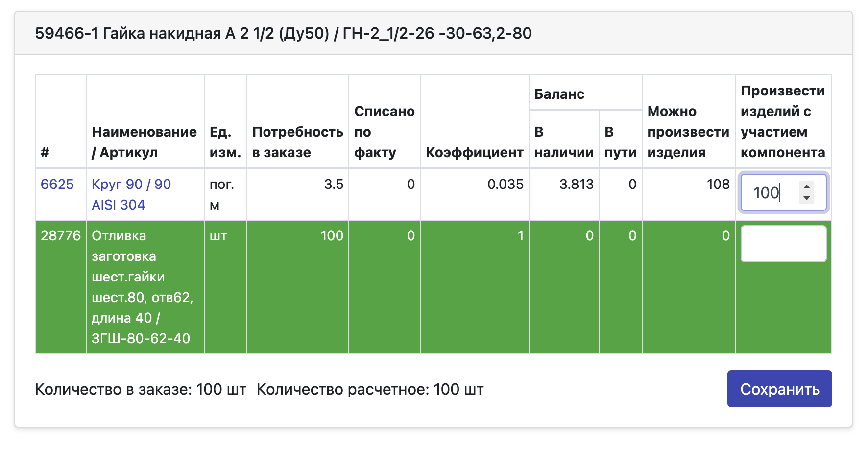Decrease quantity with the down stepper arrow
868x466 pixels.
(806, 199)
